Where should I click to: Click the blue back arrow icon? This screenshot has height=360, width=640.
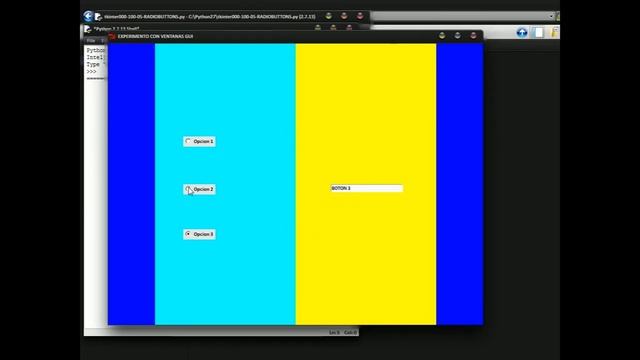(88, 16)
